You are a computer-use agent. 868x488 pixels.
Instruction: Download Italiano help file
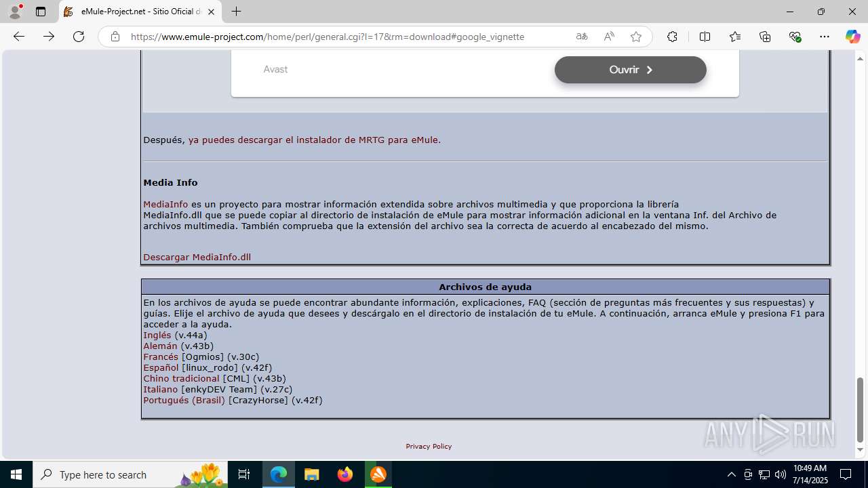point(160,389)
